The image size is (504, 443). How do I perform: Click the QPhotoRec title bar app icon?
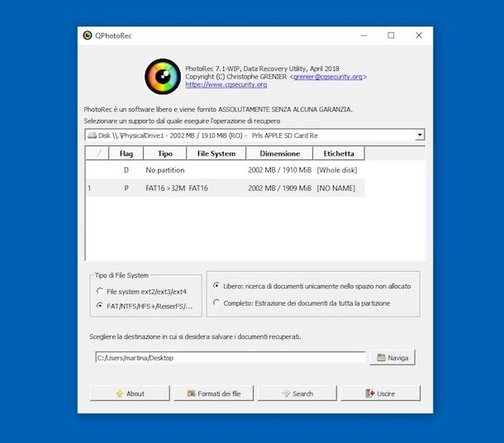pyautogui.click(x=87, y=36)
